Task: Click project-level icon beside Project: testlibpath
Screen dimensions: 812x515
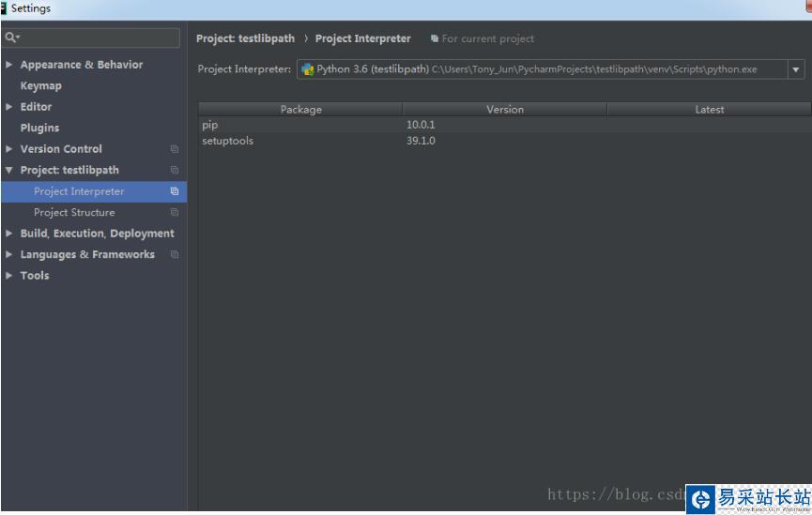Action: [x=175, y=171]
